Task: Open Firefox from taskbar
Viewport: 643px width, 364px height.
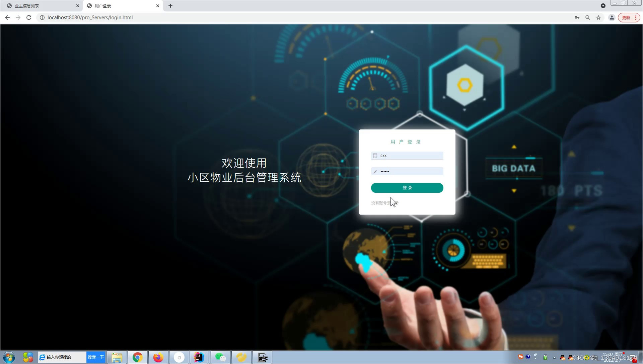Action: pyautogui.click(x=158, y=357)
